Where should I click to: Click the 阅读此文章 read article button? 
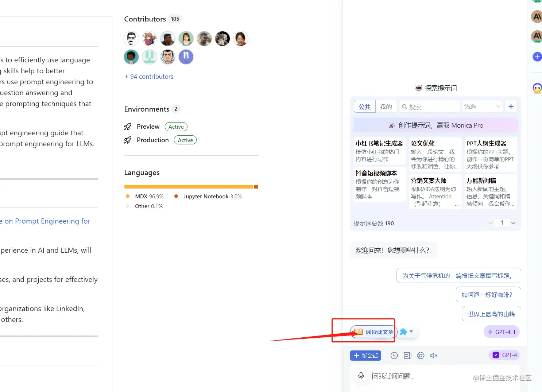(x=374, y=332)
